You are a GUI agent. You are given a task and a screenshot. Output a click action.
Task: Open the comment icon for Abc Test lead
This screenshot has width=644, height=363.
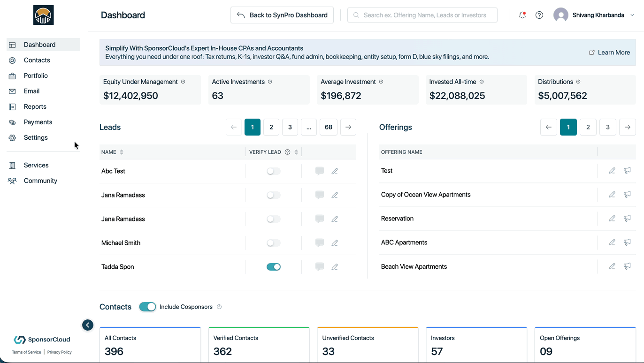[320, 171]
